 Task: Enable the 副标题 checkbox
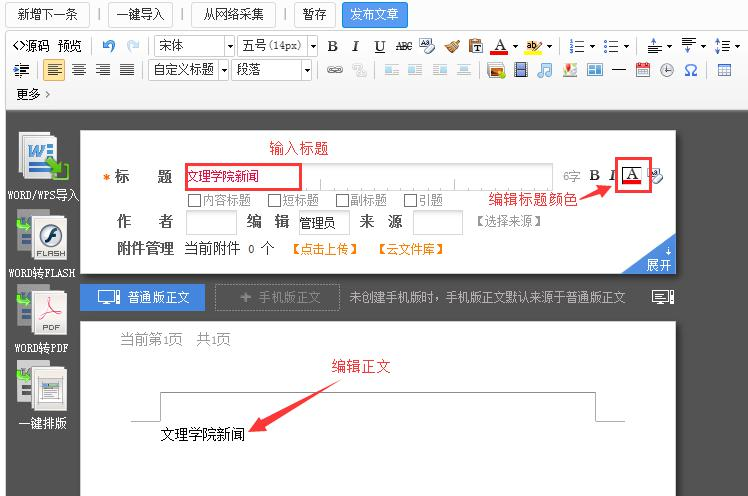tap(341, 200)
